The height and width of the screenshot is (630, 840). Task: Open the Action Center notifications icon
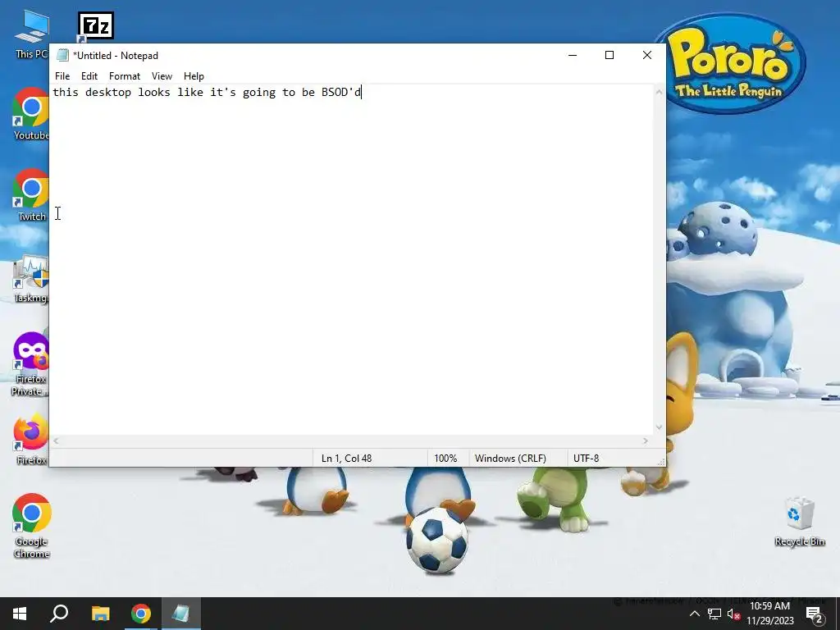pos(815,614)
